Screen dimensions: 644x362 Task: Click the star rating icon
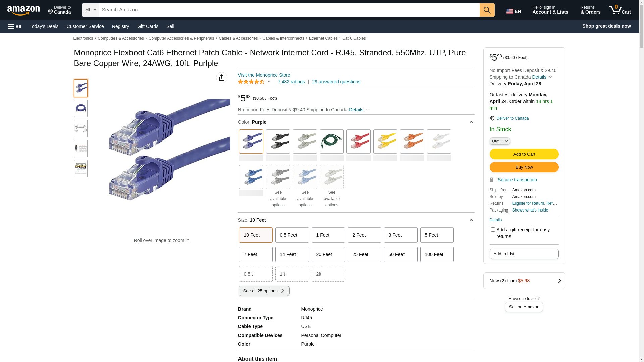pyautogui.click(x=251, y=82)
